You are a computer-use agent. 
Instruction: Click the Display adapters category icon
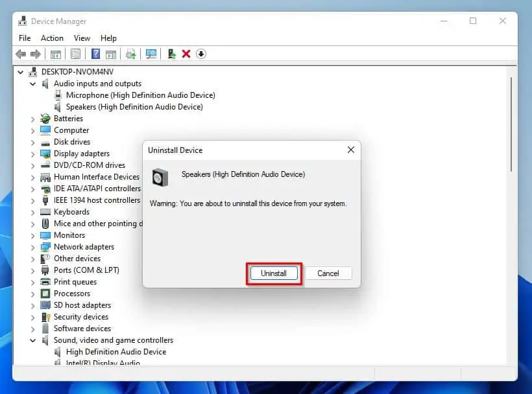45,154
